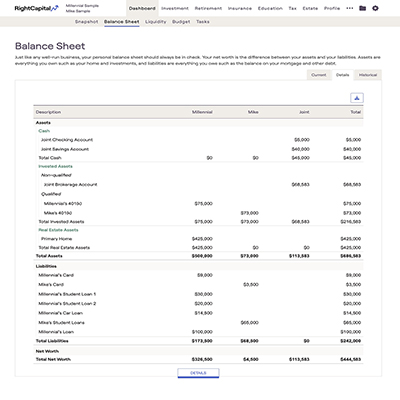Select the Millennial's Car Loan label
Screen dimensions: 400x400
(x=60, y=313)
